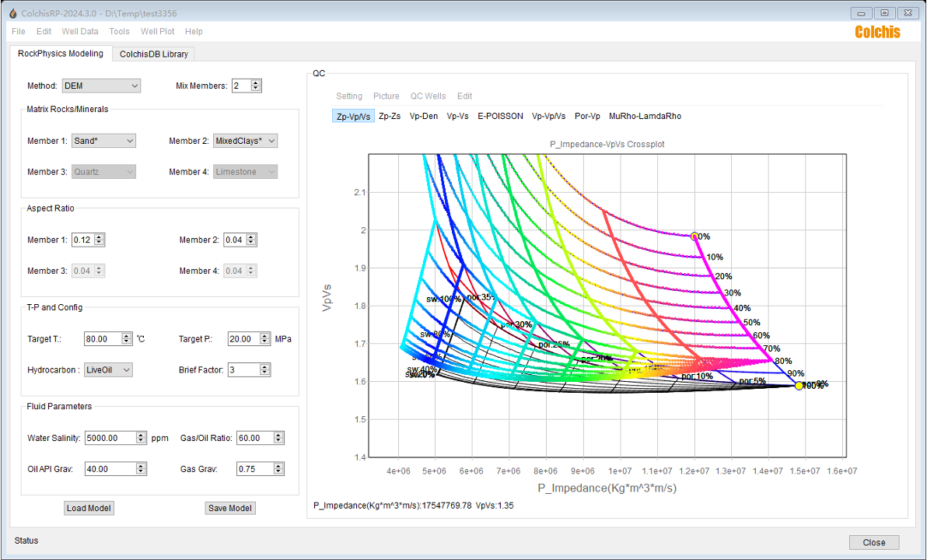
Task: Click the Load Model button
Action: pyautogui.click(x=89, y=508)
